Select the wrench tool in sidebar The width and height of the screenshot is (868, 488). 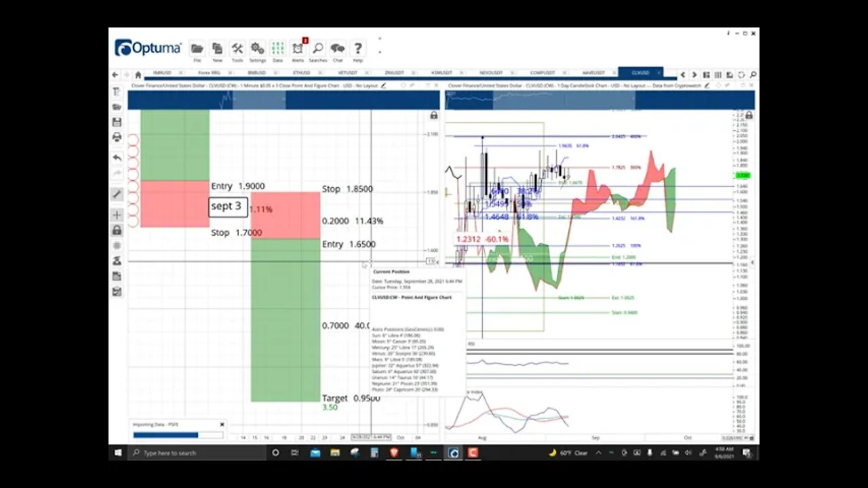(x=117, y=195)
